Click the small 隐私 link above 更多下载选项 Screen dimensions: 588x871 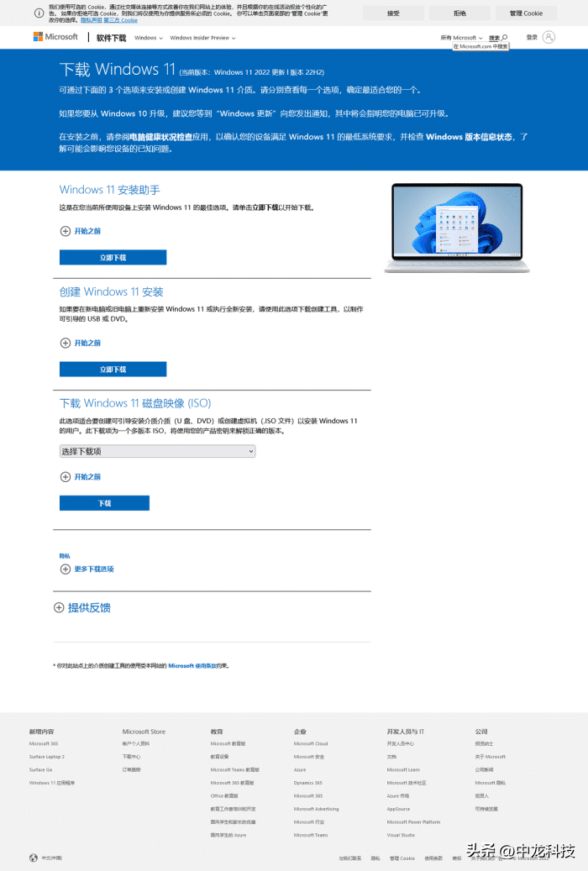point(65,556)
